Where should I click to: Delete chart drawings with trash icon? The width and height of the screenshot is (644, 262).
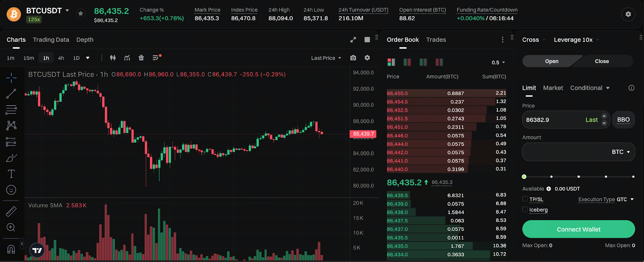coord(141,58)
